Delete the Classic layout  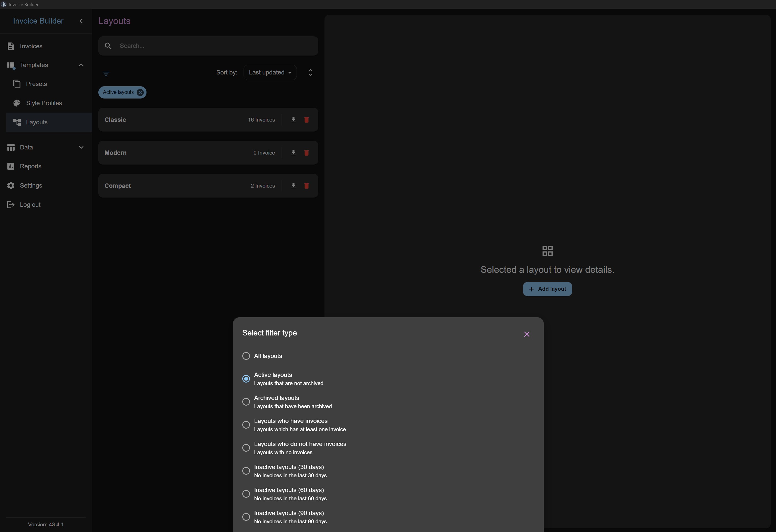307,120
